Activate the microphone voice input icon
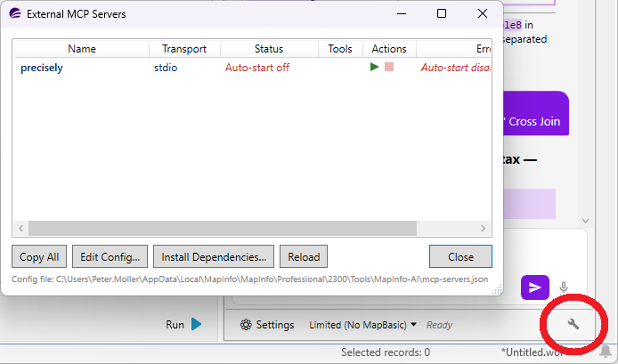 point(564,287)
